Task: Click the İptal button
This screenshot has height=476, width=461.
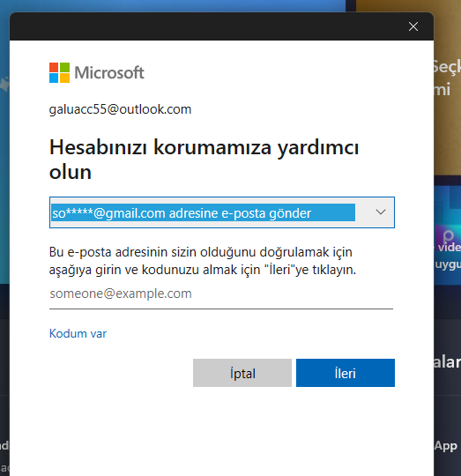Action: [242, 373]
